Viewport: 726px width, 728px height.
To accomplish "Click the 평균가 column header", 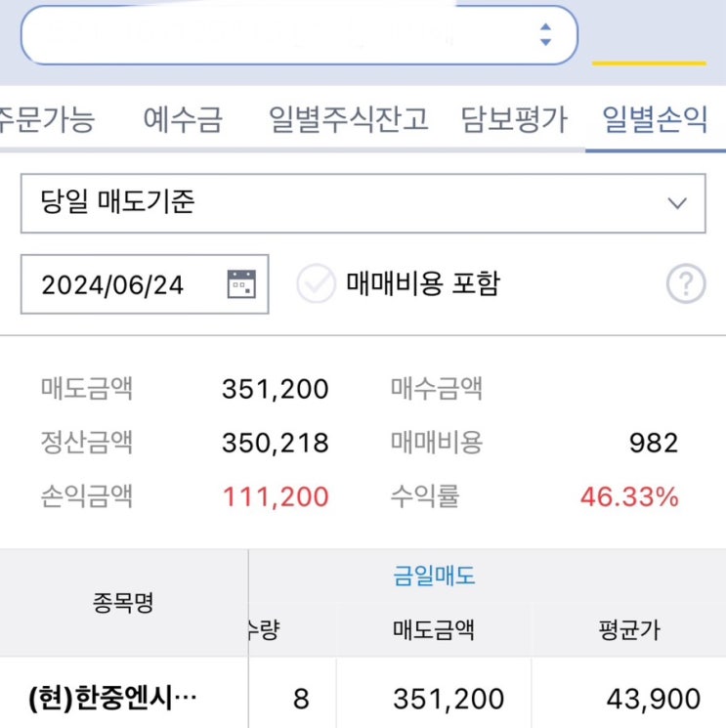I will (628, 629).
